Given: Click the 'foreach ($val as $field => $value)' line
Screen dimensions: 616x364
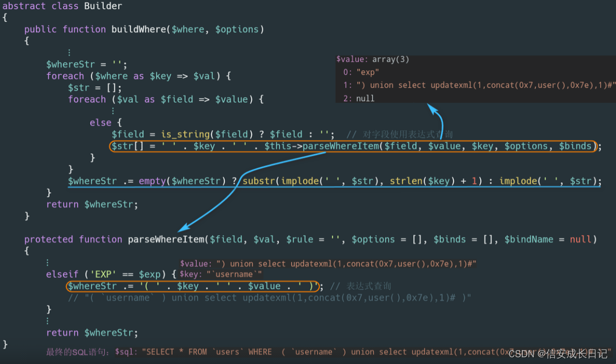Looking at the screenshot, I should [165, 99].
